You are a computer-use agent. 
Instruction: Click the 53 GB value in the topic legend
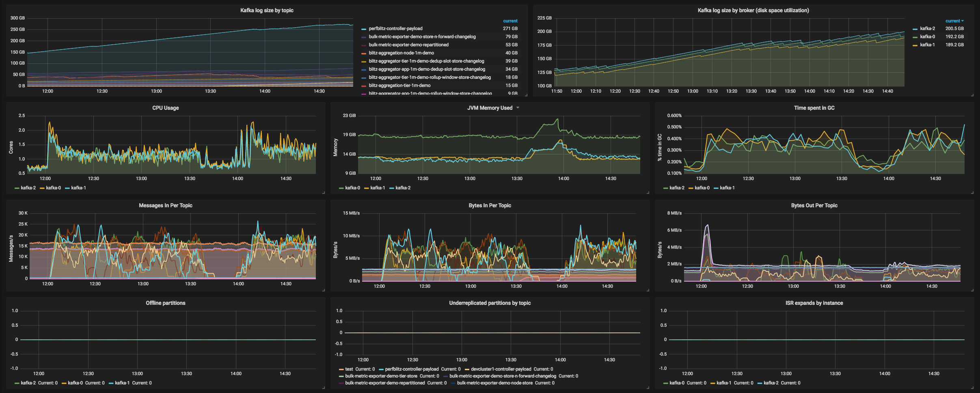point(512,45)
